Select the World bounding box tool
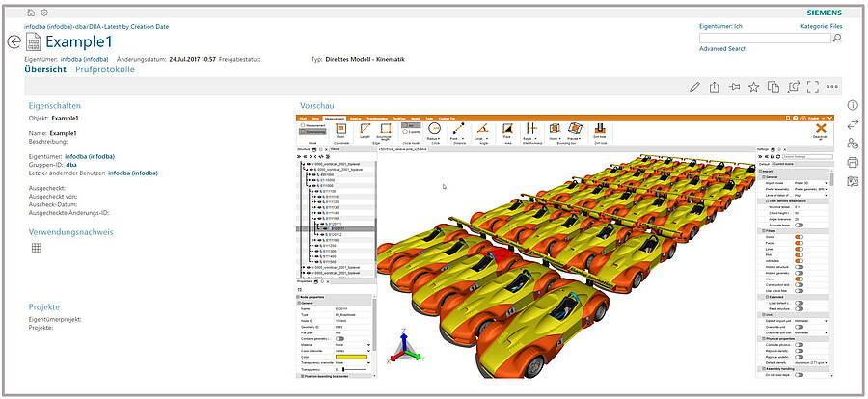Viewport: 868px width, 399px height. pos(556,131)
